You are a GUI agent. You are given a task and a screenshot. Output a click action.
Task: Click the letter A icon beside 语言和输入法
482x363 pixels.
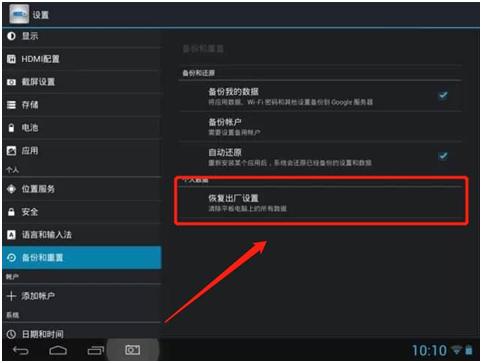click(11, 235)
